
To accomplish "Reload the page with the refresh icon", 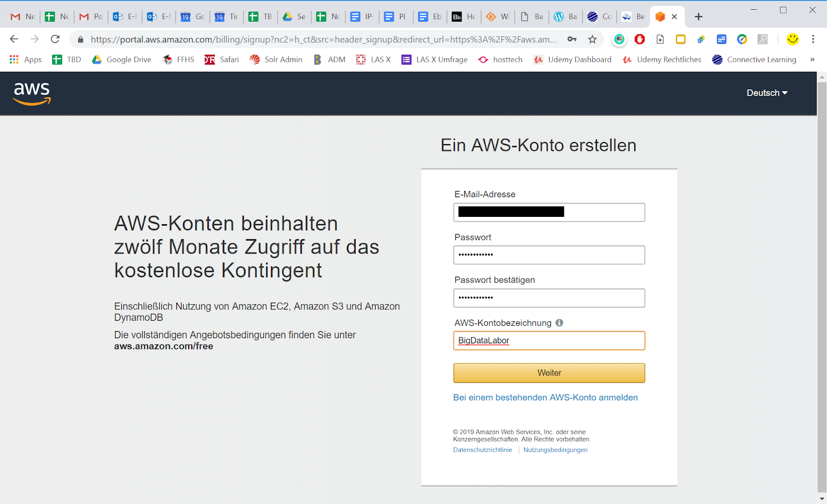I will pyautogui.click(x=55, y=39).
